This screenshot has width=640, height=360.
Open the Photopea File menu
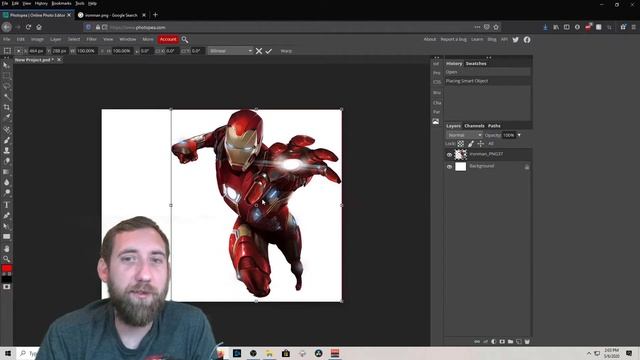(7, 40)
